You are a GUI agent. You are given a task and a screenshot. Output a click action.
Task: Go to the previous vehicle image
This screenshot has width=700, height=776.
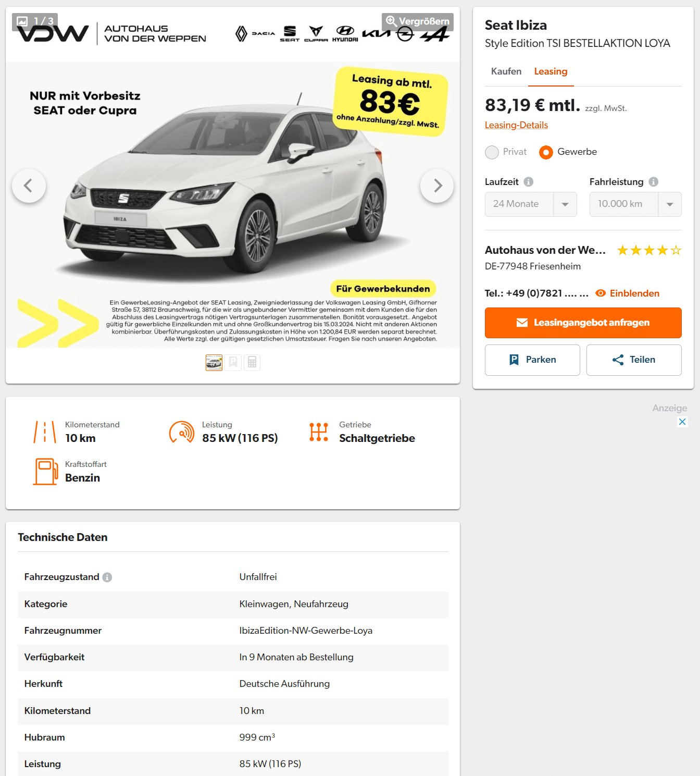tap(29, 186)
